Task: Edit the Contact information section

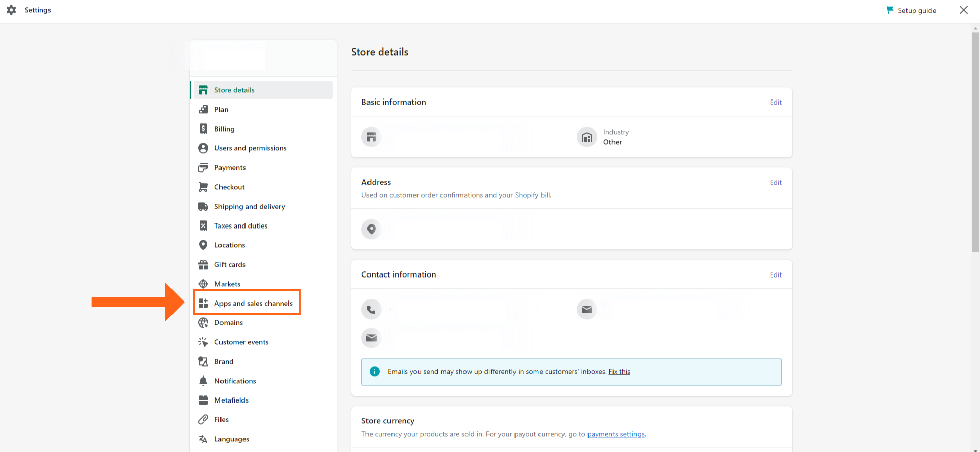Action: point(775,274)
